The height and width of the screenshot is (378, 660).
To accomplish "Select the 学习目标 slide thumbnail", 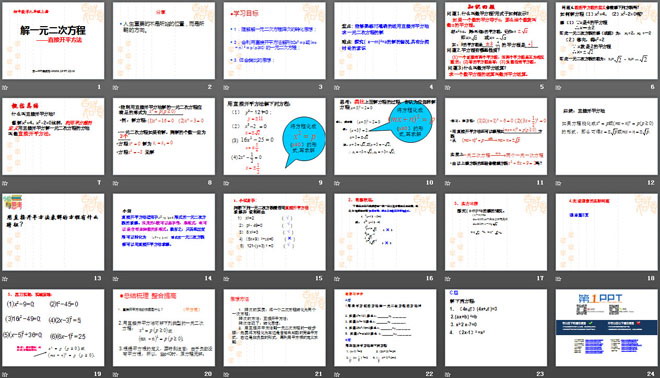I will pyautogui.click(x=274, y=41).
